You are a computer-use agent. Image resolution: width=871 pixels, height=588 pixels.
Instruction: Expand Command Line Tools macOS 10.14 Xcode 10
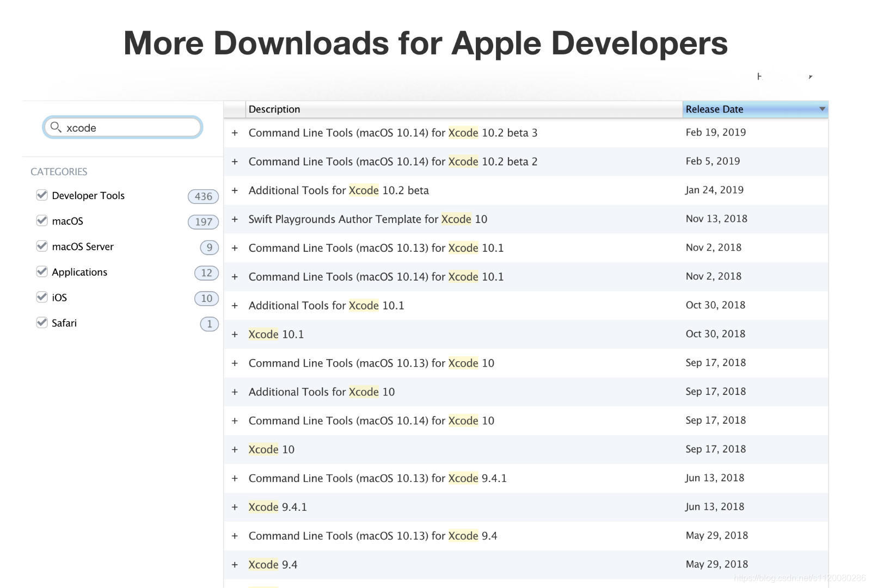click(x=235, y=421)
